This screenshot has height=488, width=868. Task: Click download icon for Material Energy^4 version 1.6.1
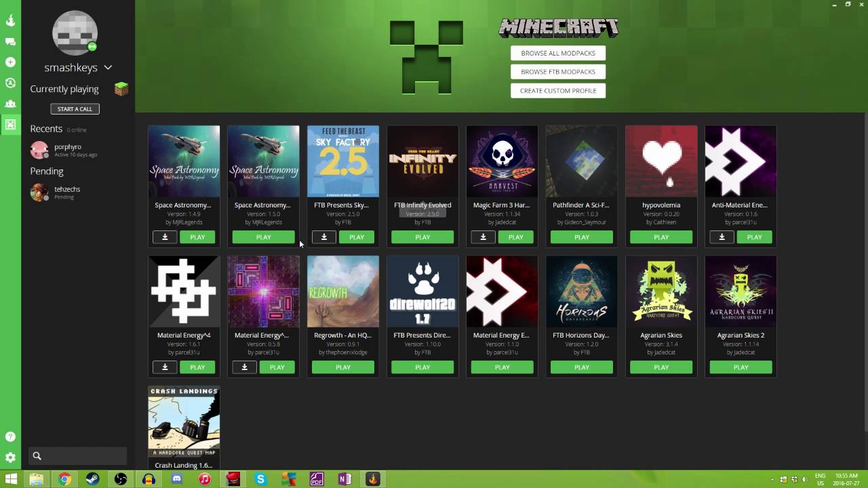pos(165,367)
